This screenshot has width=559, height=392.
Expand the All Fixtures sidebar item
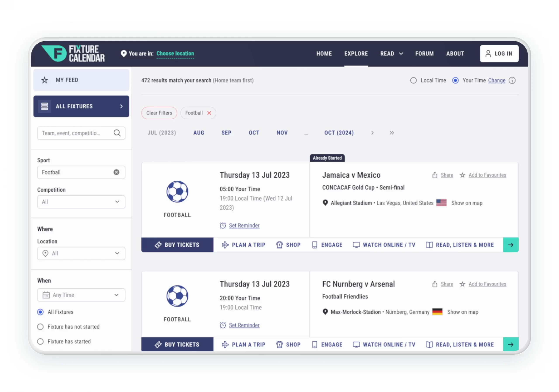pyautogui.click(x=81, y=106)
